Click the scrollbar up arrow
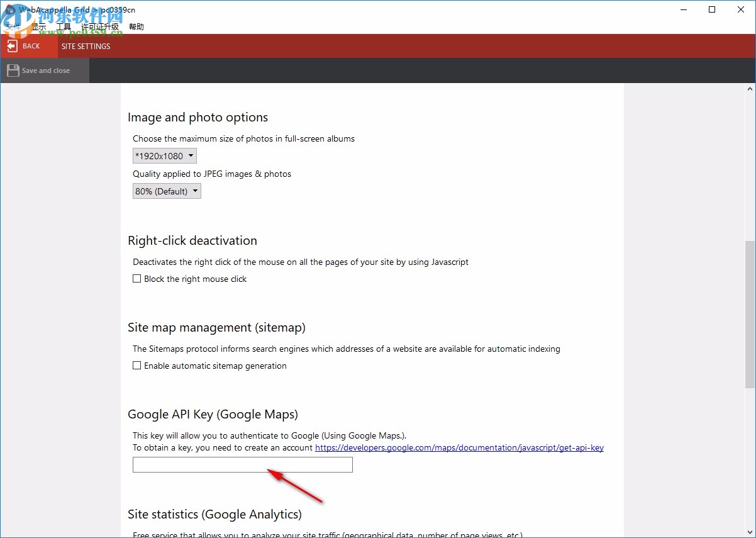The width and height of the screenshot is (756, 538). [x=750, y=89]
